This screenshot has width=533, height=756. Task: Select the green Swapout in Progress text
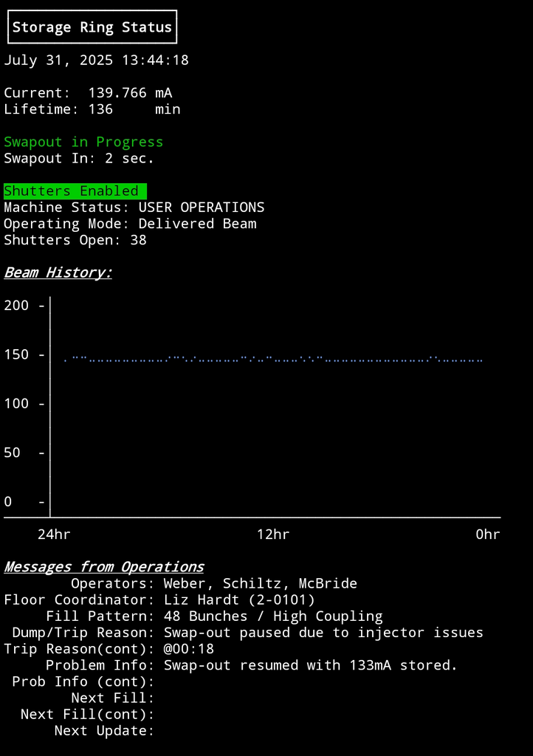tap(83, 142)
